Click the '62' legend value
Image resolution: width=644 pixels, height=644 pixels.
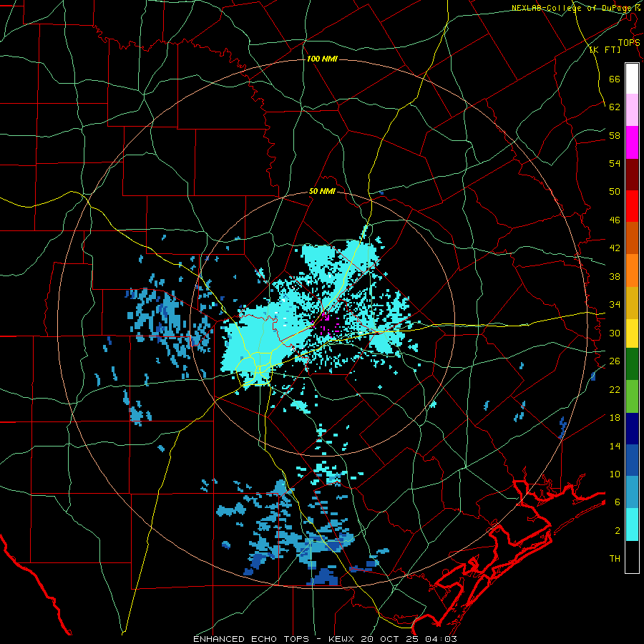(615, 107)
